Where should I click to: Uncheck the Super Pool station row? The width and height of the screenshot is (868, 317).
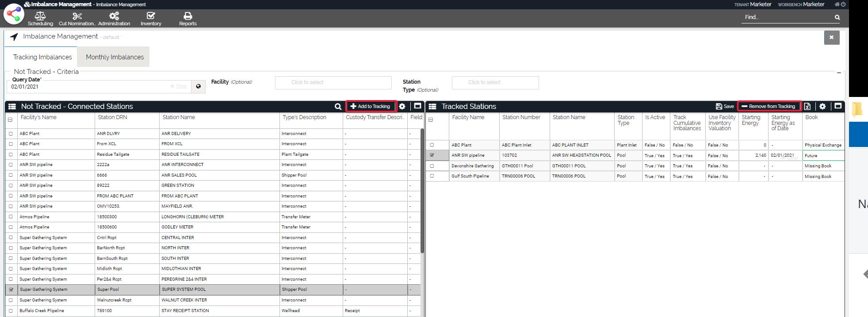pyautogui.click(x=11, y=290)
